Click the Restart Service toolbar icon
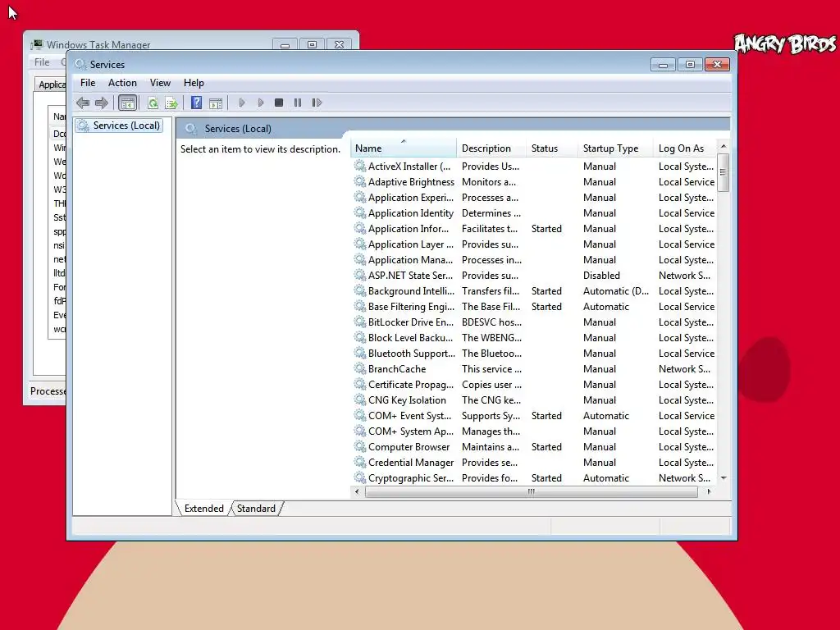This screenshot has width=840, height=630. [317, 103]
